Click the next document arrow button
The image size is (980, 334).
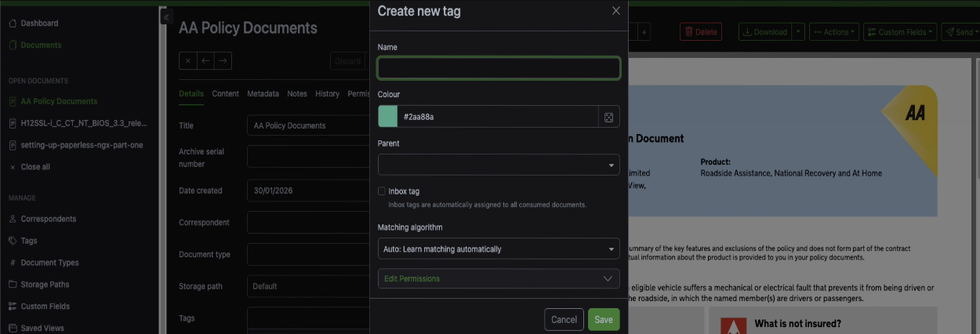point(223,60)
